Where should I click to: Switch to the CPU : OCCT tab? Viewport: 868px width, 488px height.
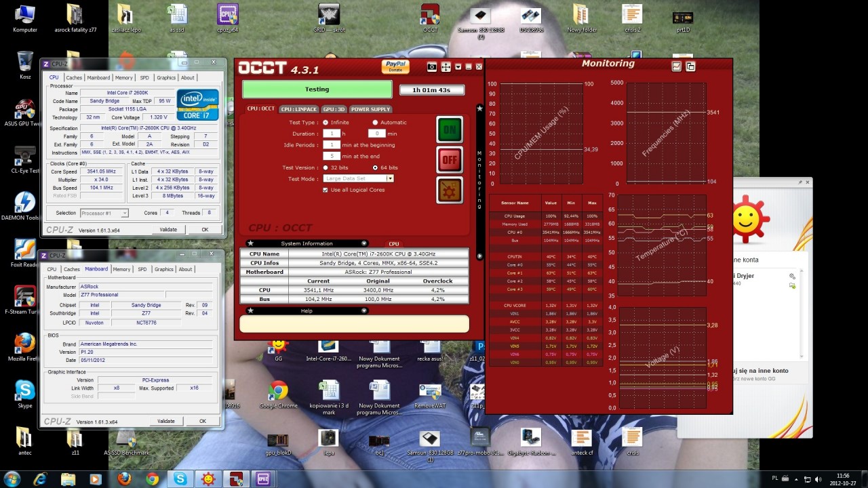(261, 109)
